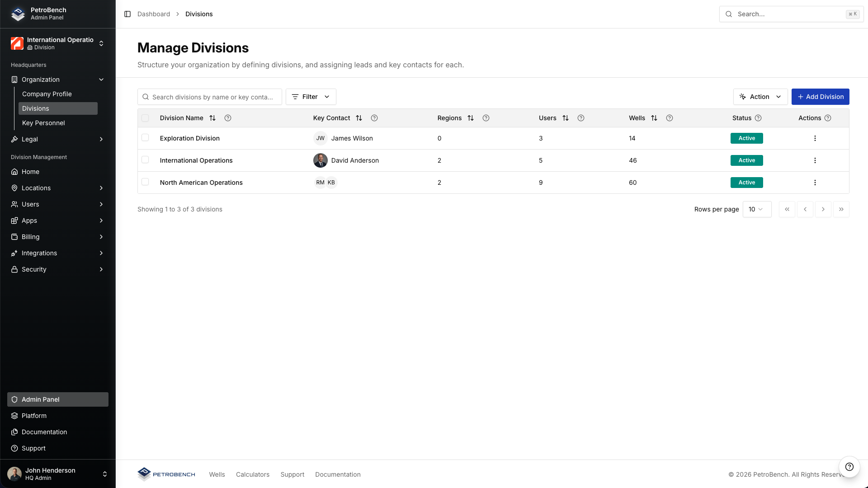Image resolution: width=868 pixels, height=488 pixels.
Task: Check the header checkbox to select all divisions
Action: point(145,118)
